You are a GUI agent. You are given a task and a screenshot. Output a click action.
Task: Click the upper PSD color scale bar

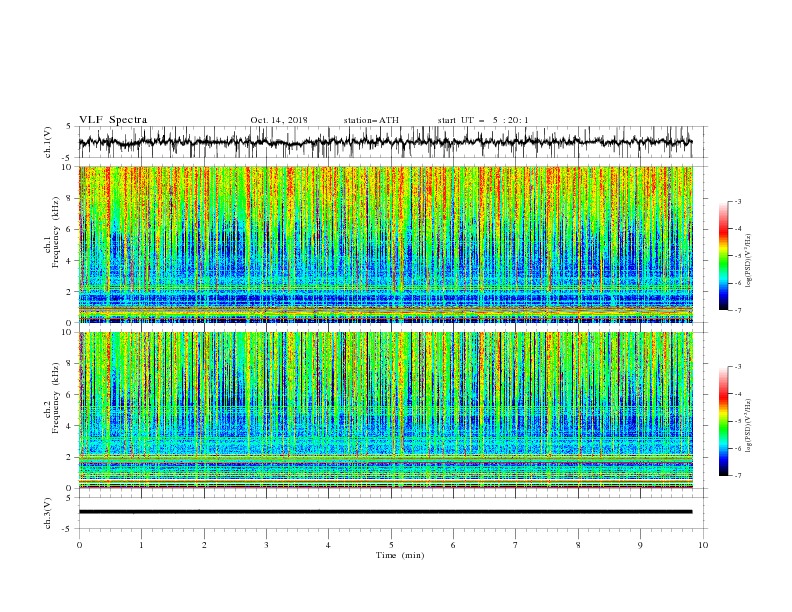coord(723,256)
